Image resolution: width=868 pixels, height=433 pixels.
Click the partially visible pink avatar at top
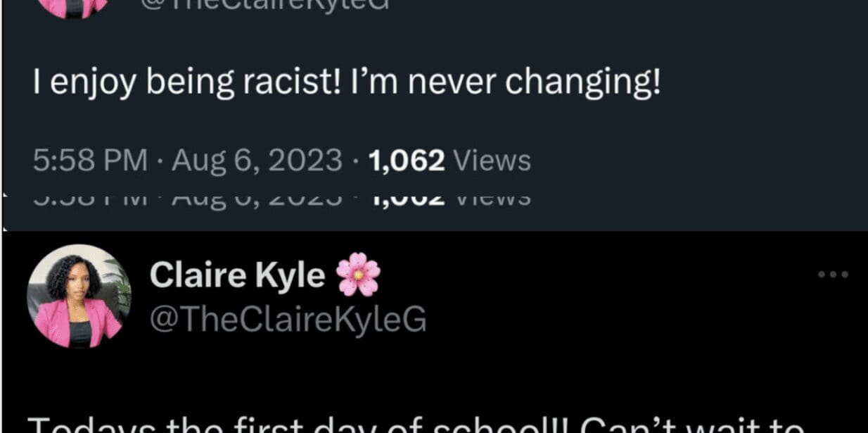coord(73,7)
